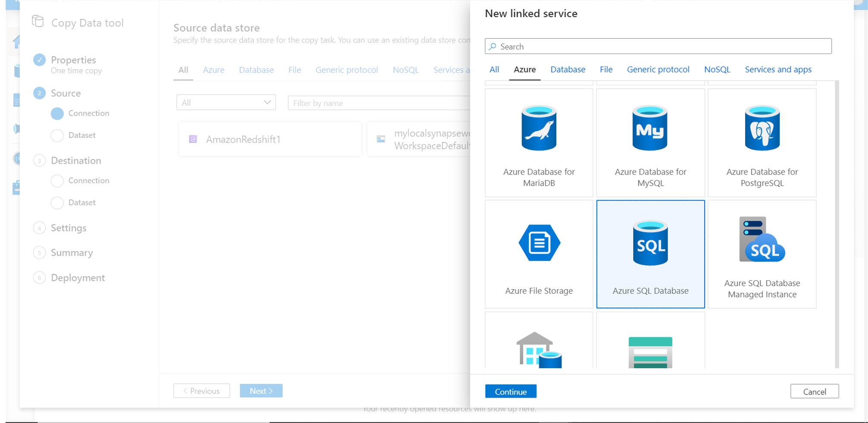Image resolution: width=868 pixels, height=423 pixels.
Task: Select the Destination Connection step circle
Action: click(57, 181)
